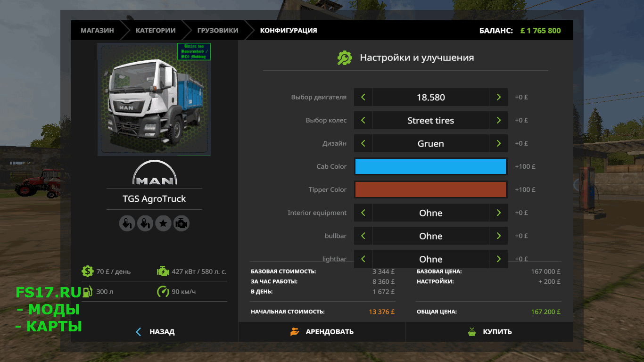Click the MAN brand logo
Image resolution: width=644 pixels, height=362 pixels.
click(155, 173)
